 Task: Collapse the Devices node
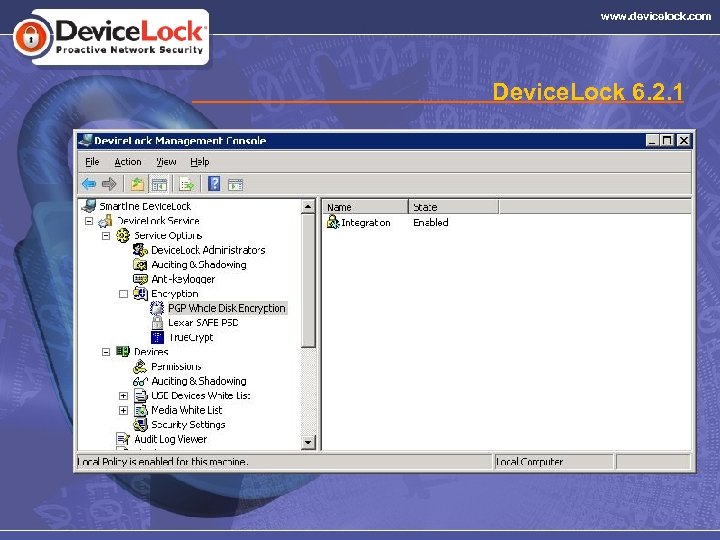click(106, 352)
